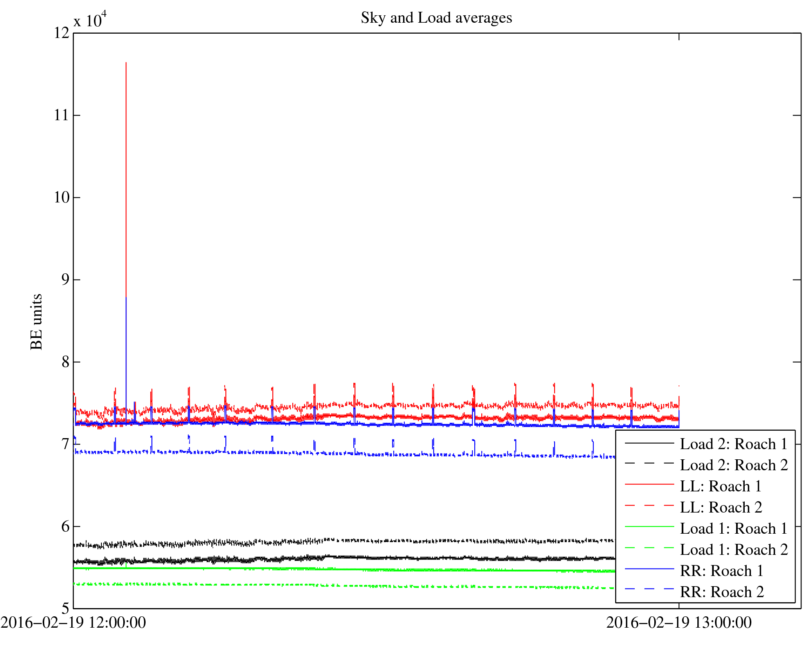The width and height of the screenshot is (812, 659).
Task: Click the top of the tall red spike
Action: [x=126, y=63]
